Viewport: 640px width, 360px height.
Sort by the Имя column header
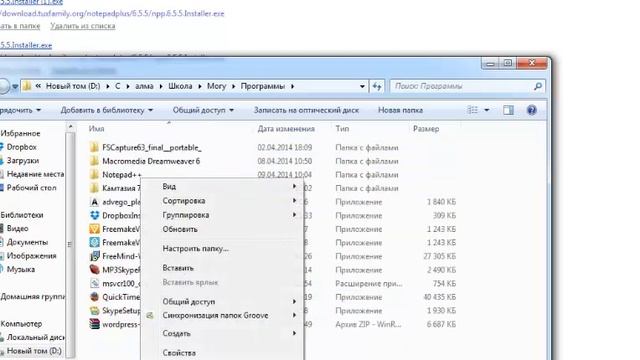[96, 129]
